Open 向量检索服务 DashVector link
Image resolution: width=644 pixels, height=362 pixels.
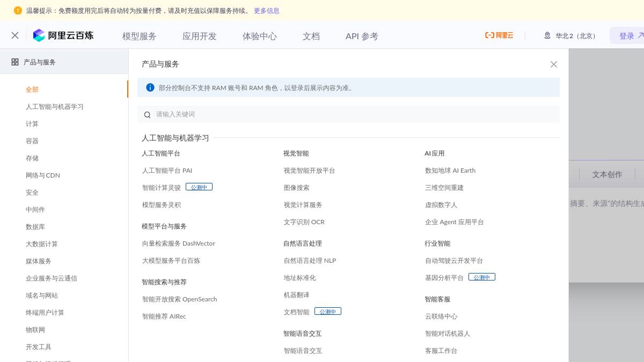[x=179, y=243]
